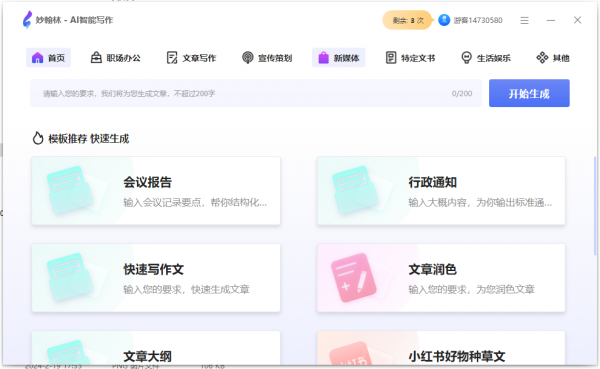
Task: Click the 模板推荐 快速生成 heading
Action: click(89, 139)
